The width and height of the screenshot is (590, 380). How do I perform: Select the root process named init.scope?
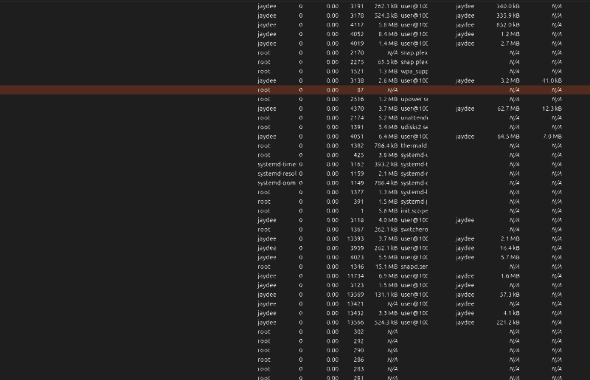click(295, 211)
